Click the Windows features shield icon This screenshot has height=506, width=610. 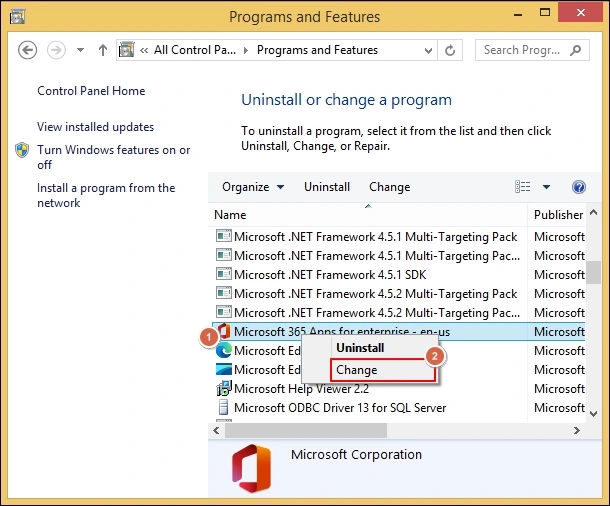[x=22, y=150]
